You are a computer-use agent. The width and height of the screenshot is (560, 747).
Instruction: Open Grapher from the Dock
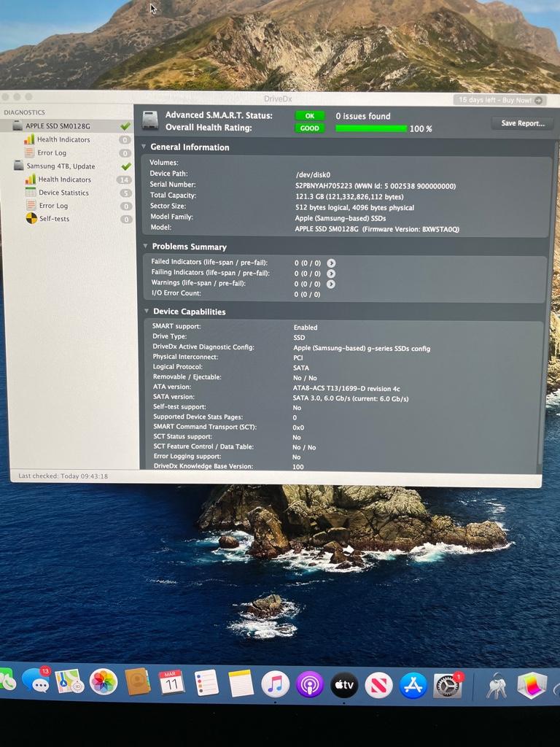tap(532, 686)
